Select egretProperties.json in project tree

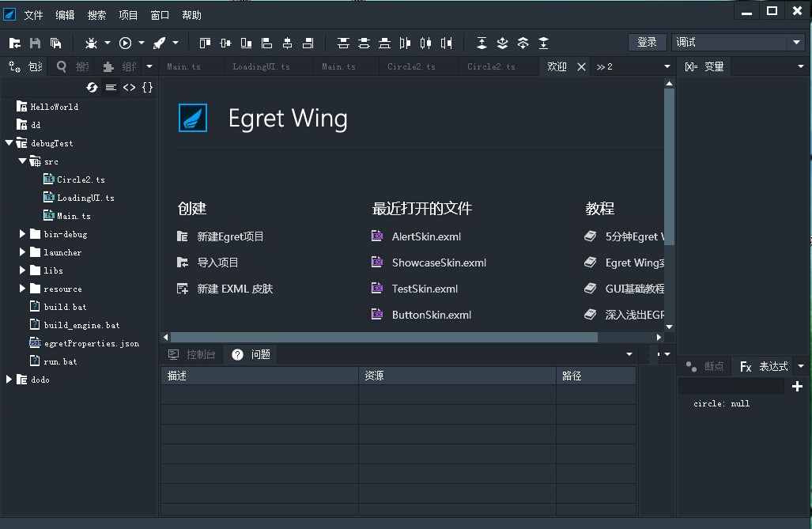(92, 343)
